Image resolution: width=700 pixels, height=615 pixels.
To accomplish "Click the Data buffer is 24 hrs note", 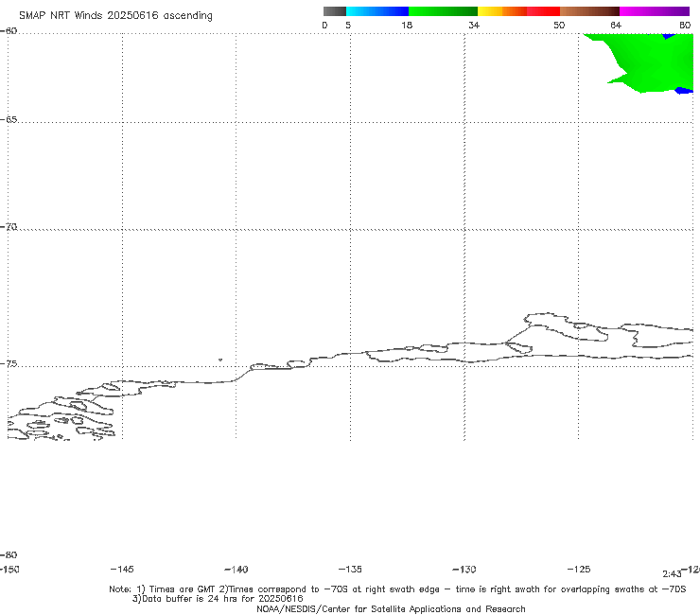I will 218,599.
